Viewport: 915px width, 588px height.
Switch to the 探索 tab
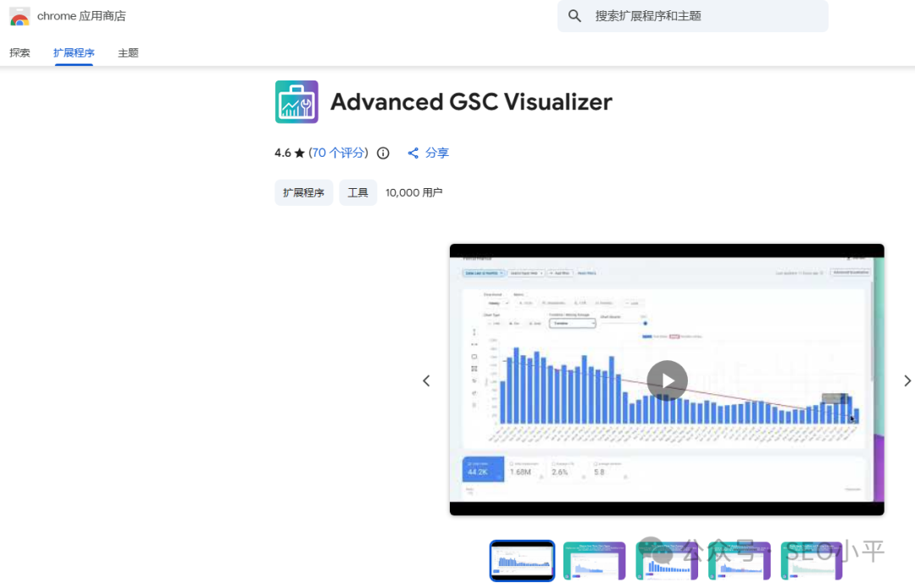pos(19,53)
